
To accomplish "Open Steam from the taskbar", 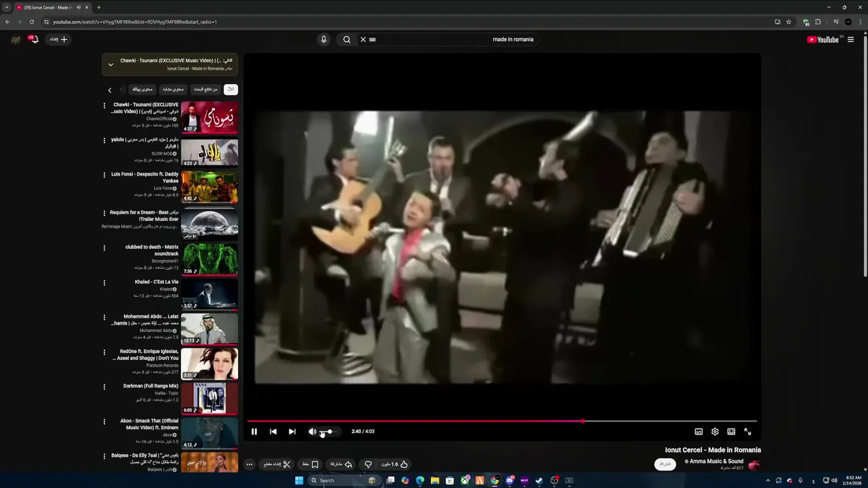I will 539,481.
